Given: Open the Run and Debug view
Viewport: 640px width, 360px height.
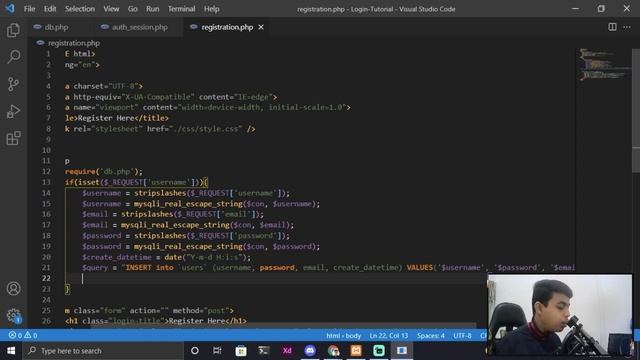Looking at the screenshot, I should [13, 111].
